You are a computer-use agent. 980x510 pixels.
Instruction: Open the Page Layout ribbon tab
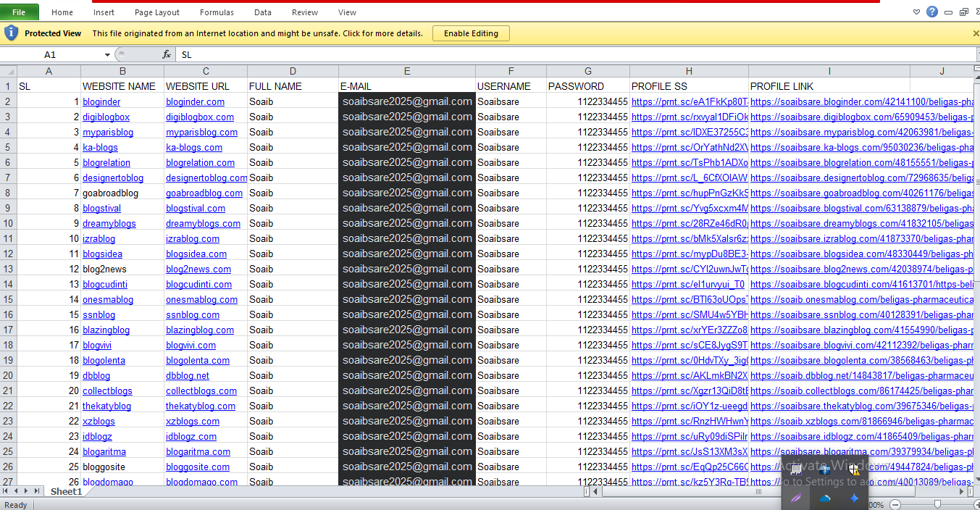(x=157, y=12)
